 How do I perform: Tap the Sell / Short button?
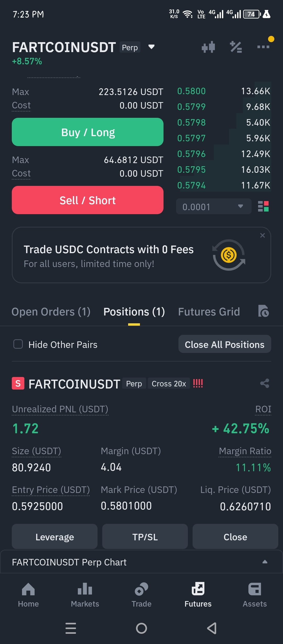tap(88, 200)
